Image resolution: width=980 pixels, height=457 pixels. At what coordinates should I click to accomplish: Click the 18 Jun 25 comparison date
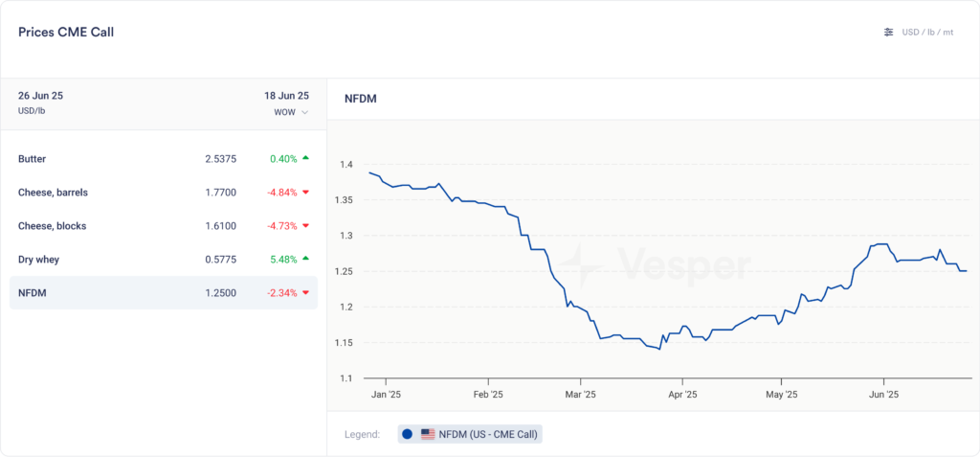tap(286, 96)
